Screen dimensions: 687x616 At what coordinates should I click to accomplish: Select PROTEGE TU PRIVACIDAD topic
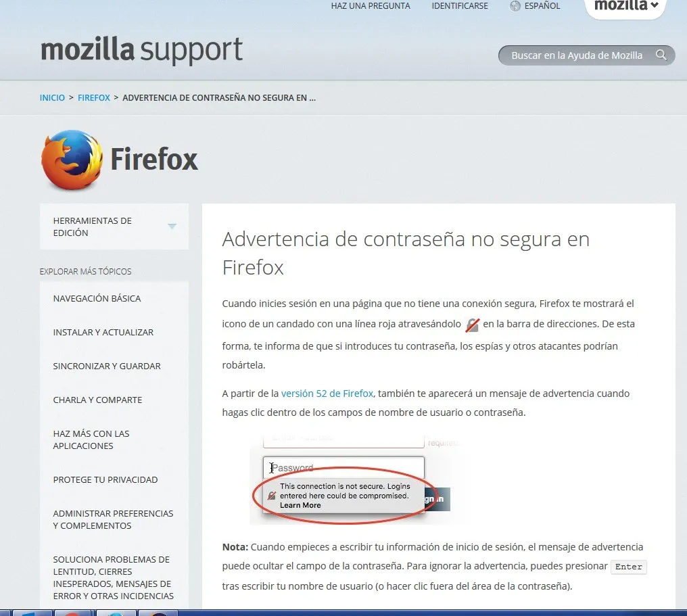pos(105,479)
